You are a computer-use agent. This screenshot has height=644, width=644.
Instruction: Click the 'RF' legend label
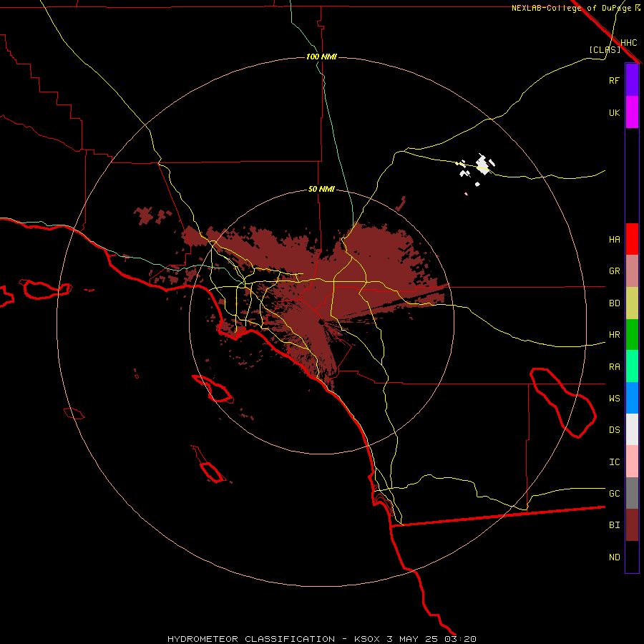tap(614, 80)
